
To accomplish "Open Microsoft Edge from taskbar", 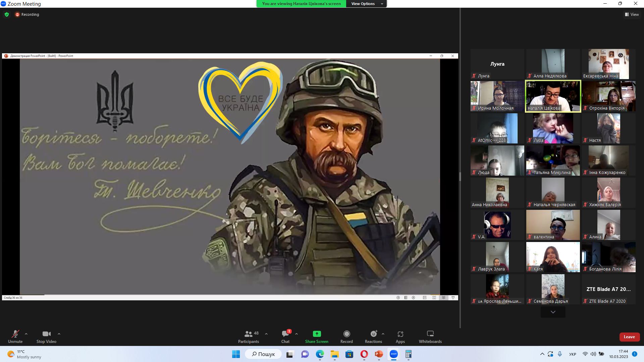I will click(x=320, y=354).
